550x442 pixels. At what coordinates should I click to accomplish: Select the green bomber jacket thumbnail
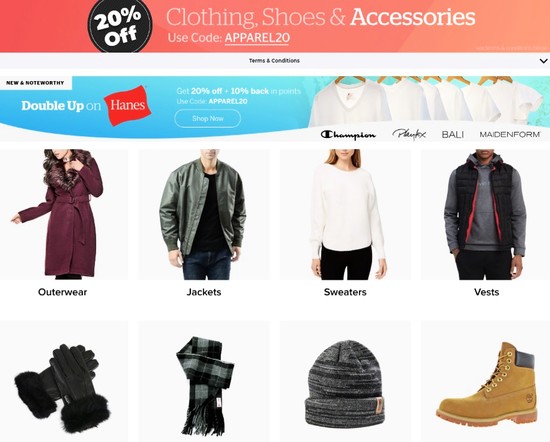[204, 214]
